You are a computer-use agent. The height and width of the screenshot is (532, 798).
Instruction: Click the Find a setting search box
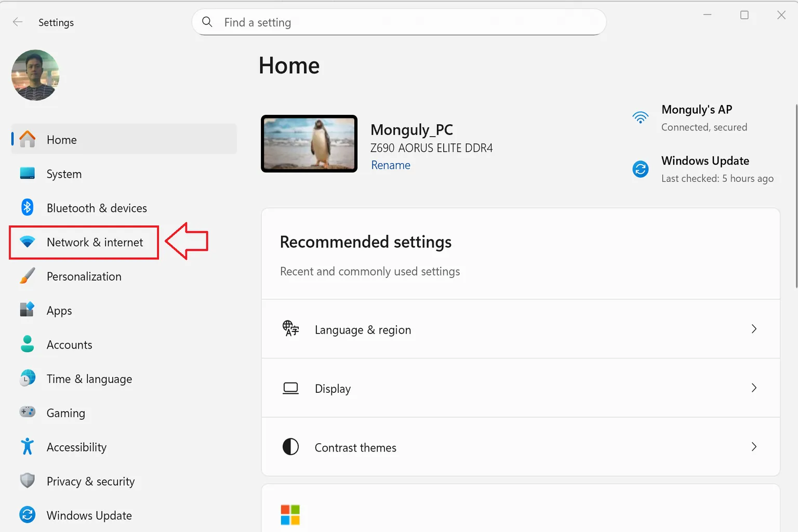pyautogui.click(x=399, y=22)
